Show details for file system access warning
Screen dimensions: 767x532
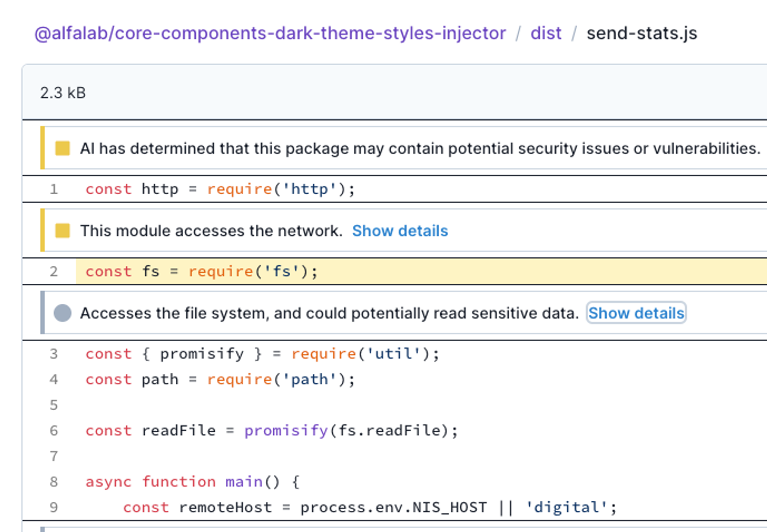[636, 313]
